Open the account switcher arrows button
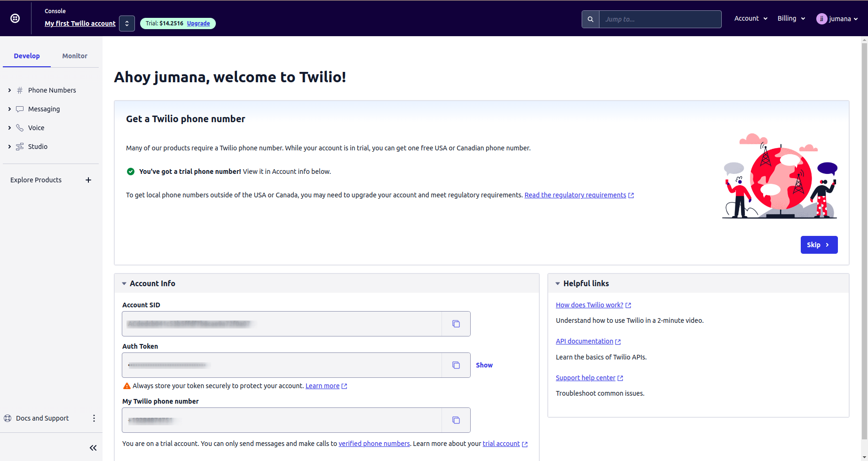The width and height of the screenshot is (868, 461). point(127,23)
